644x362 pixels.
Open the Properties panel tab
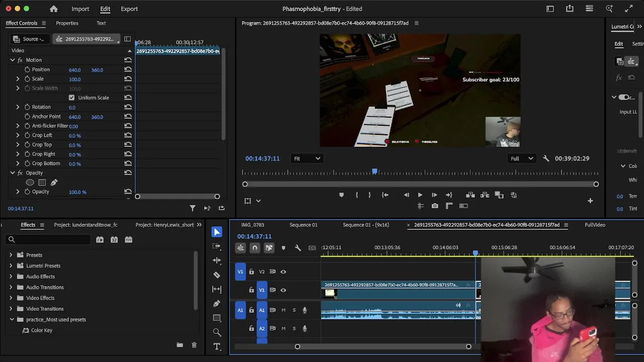[x=67, y=23]
